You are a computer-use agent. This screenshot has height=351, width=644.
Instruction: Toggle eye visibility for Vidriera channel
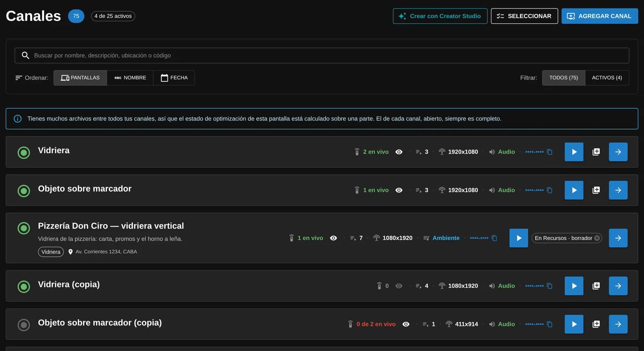pos(399,152)
